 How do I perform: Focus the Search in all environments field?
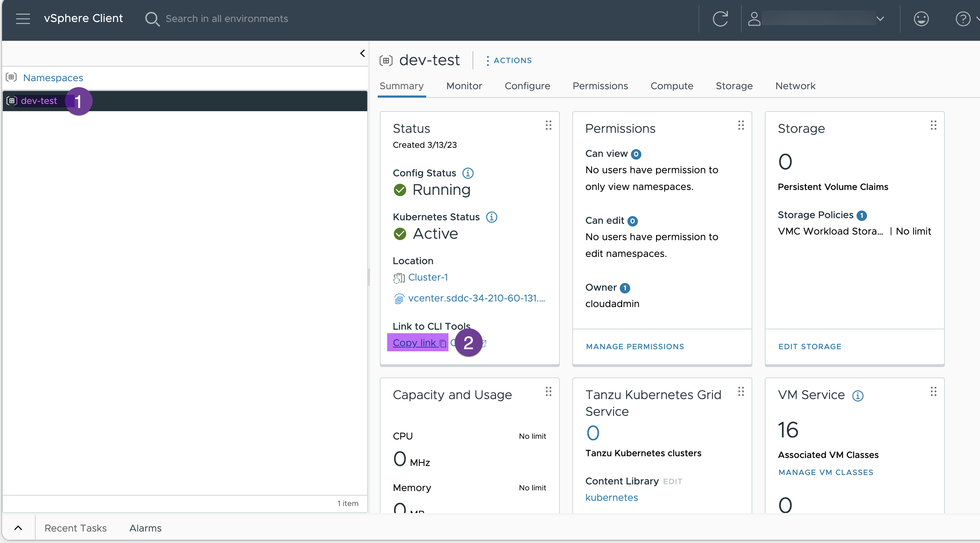(227, 18)
